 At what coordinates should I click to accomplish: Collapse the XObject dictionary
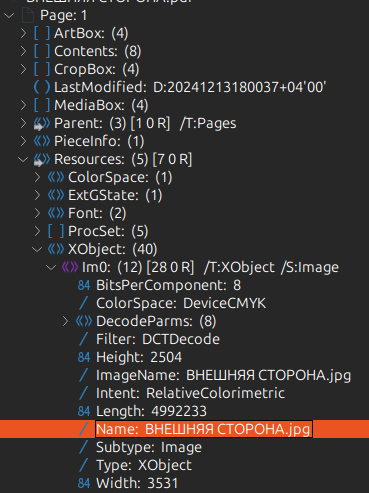click(37, 249)
